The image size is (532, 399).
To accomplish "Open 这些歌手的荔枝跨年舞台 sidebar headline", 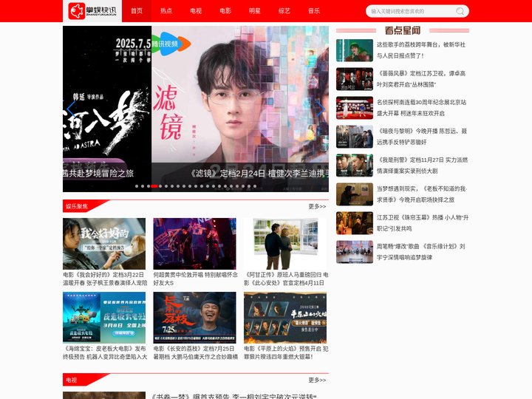I will (421, 50).
